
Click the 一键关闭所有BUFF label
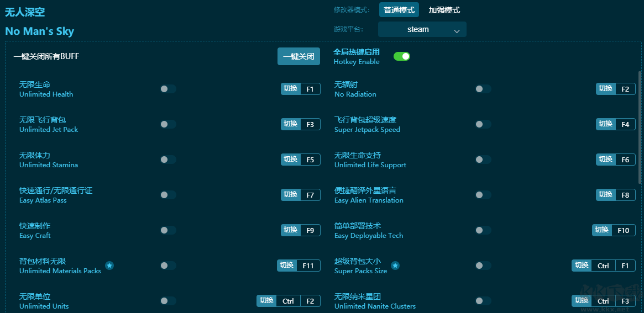(46, 56)
